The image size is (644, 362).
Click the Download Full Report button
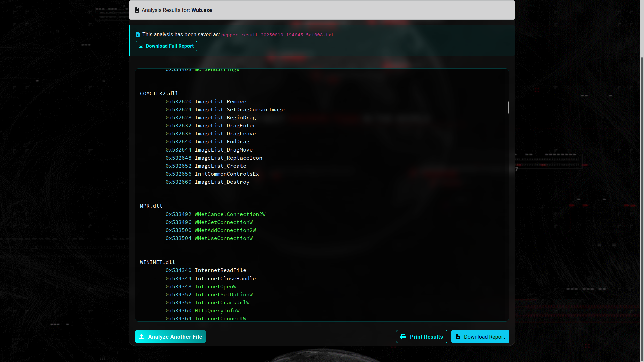[166, 46]
